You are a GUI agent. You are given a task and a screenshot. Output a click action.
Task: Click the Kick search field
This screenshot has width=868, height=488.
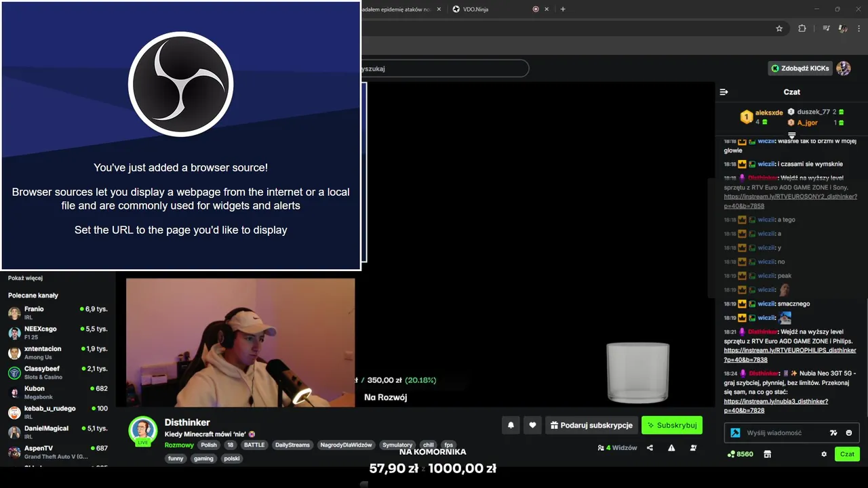[444, 68]
